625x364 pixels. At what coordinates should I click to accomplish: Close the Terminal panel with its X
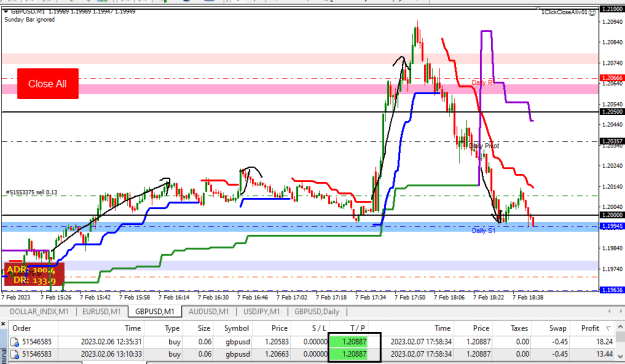[x=3, y=324]
